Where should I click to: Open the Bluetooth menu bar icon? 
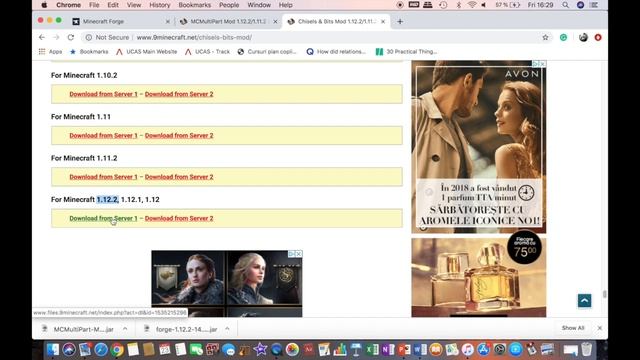pyautogui.click(x=458, y=5)
